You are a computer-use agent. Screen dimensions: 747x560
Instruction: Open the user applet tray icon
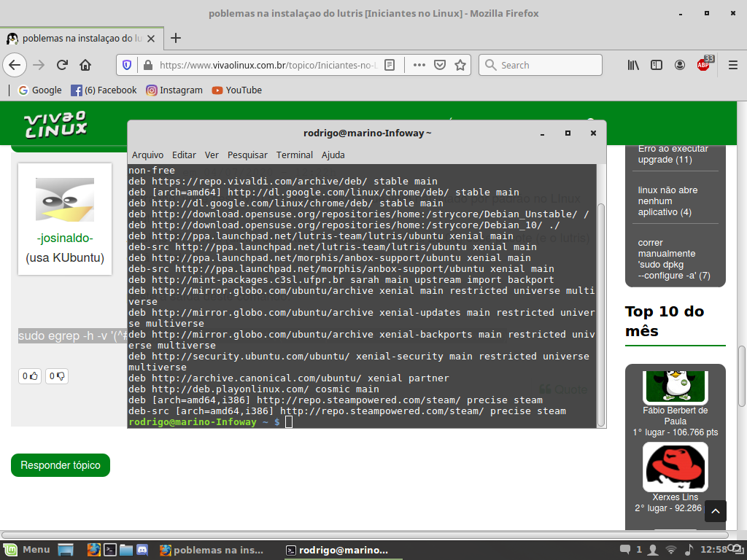(654, 550)
